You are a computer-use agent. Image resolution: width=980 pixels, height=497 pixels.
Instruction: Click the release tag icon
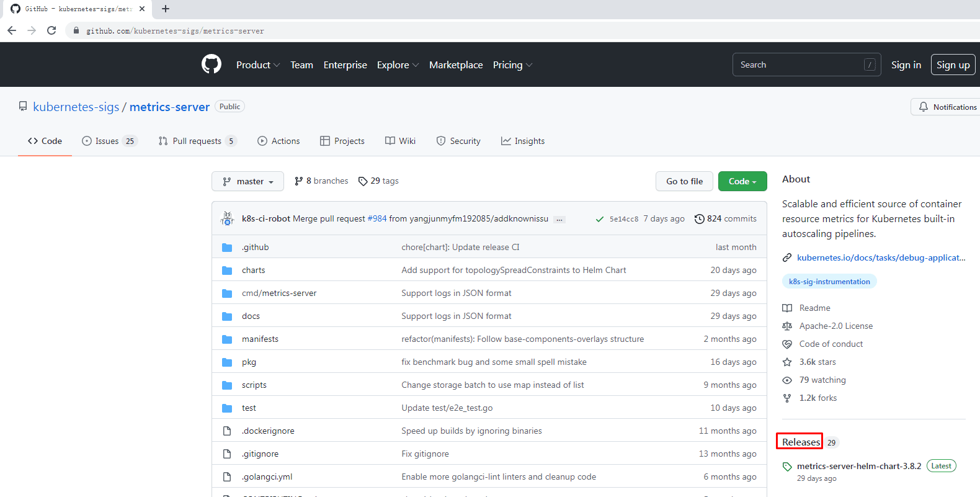click(787, 467)
